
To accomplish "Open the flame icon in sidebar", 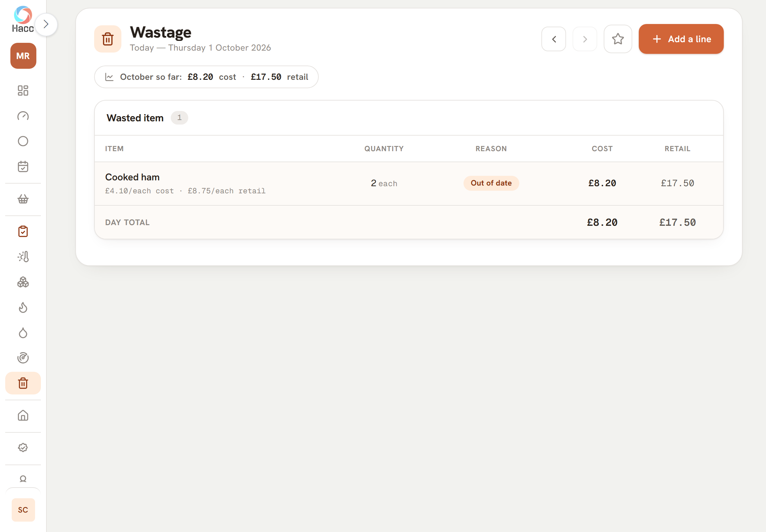I will tap(23, 307).
